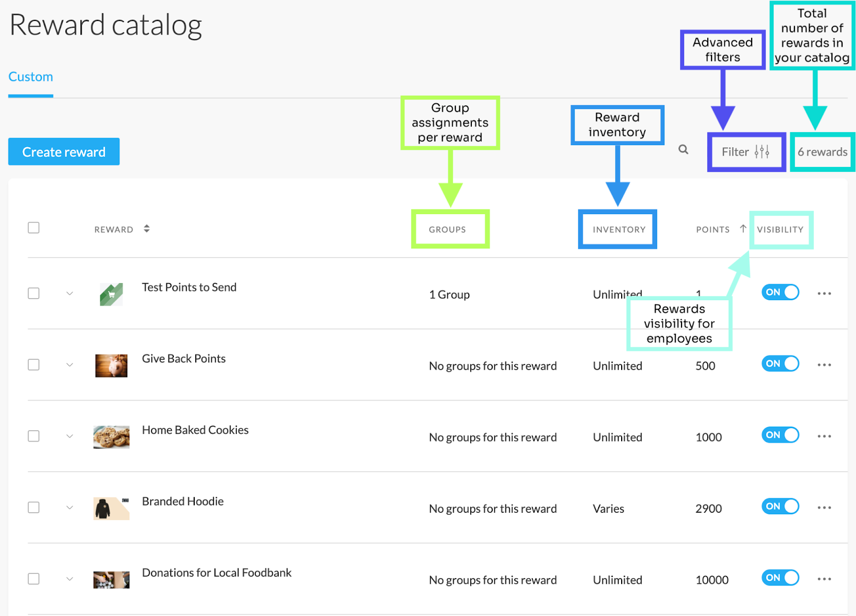
Task: Click the Reward catalog page heading
Action: point(106,25)
